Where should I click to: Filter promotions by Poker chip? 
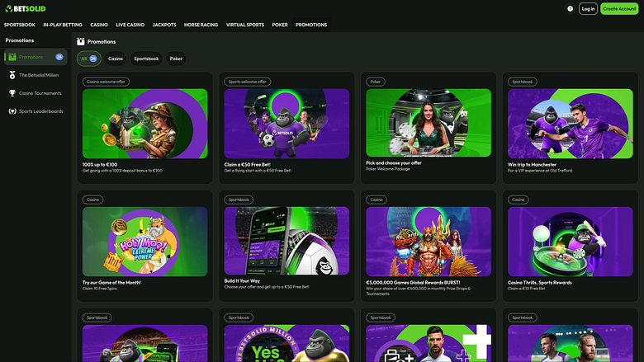click(176, 59)
